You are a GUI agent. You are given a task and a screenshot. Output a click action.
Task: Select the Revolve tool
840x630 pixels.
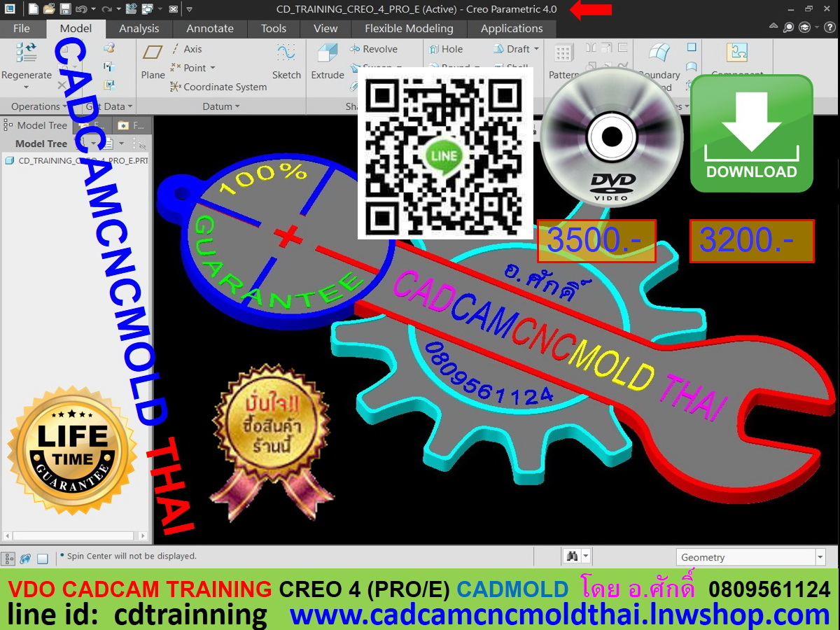coord(374,49)
